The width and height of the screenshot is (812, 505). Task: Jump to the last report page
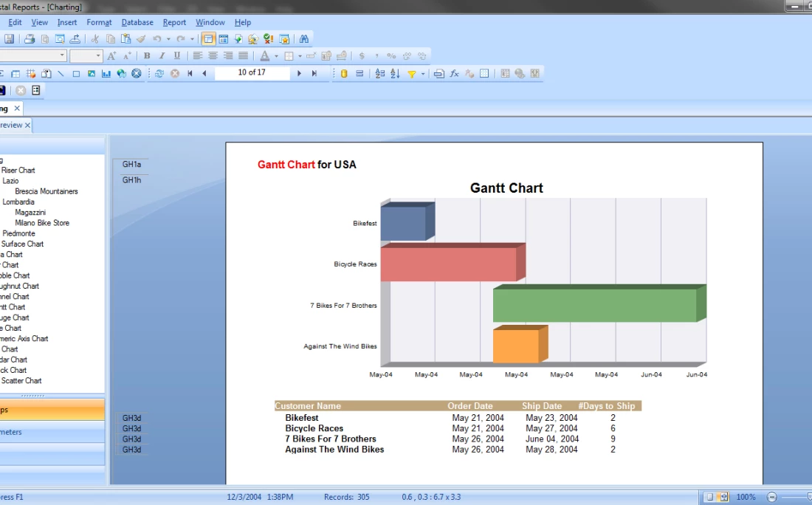click(314, 74)
